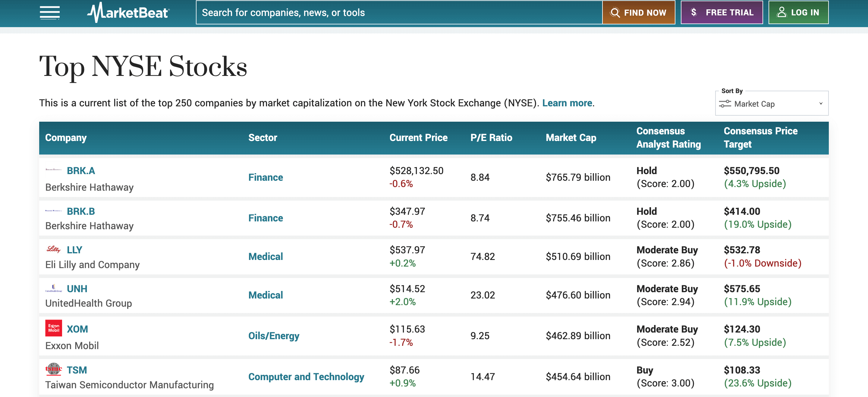Click the (23.6% Upside) text

pyautogui.click(x=758, y=383)
